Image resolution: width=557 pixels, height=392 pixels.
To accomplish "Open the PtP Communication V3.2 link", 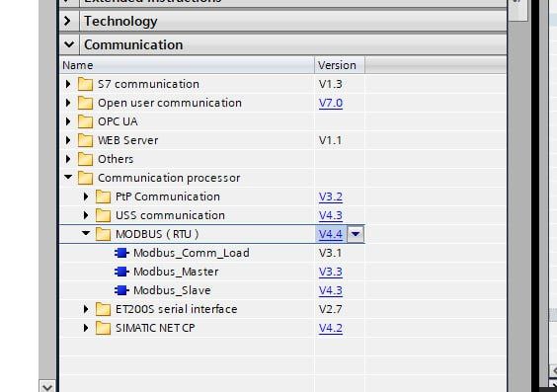I will pos(331,196).
